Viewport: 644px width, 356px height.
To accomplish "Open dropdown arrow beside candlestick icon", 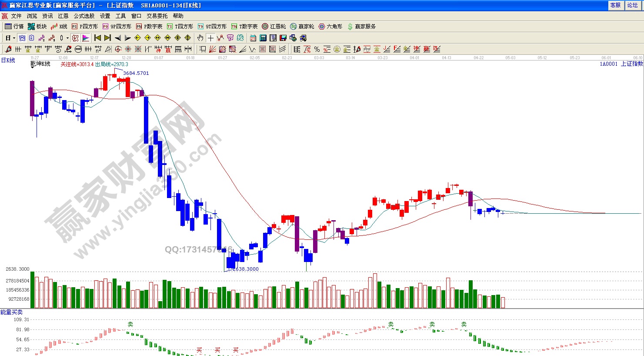I will coord(67,38).
